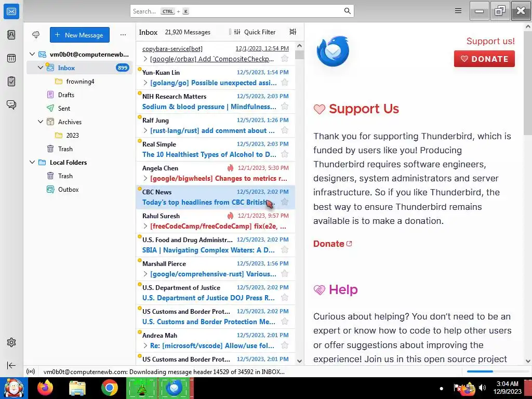
Task: Open the Mail space icon
Action: 11,11
